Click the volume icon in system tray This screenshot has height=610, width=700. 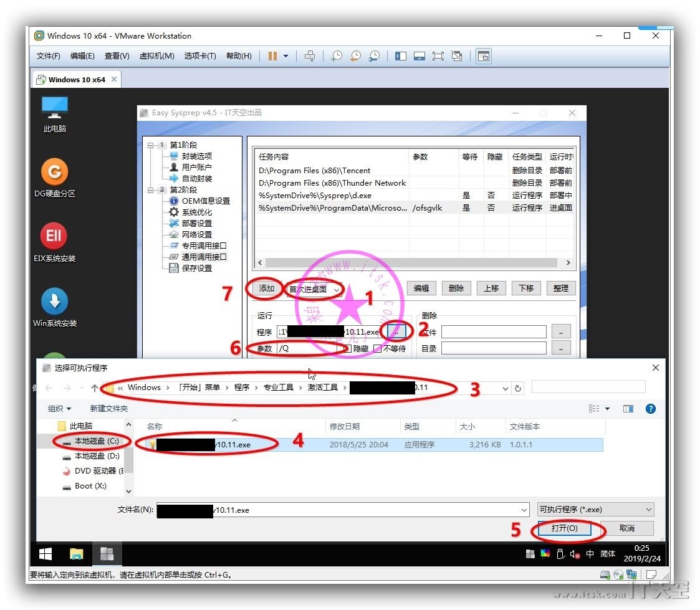pos(575,554)
